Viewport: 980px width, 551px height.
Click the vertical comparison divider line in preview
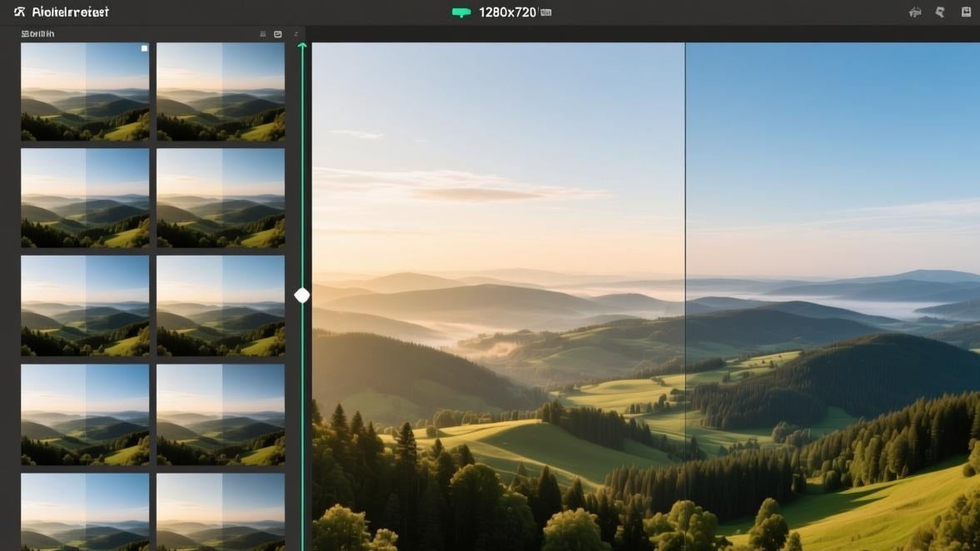685,297
